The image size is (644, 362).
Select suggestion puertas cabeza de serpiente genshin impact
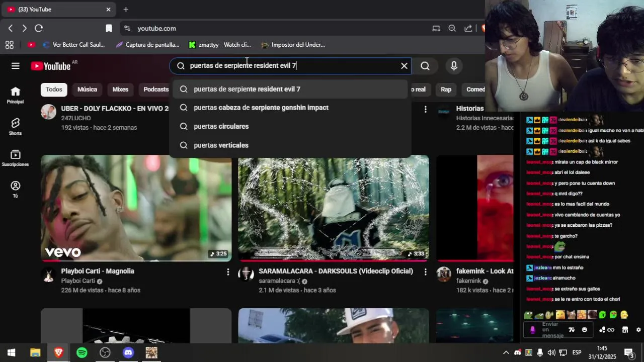290,108
